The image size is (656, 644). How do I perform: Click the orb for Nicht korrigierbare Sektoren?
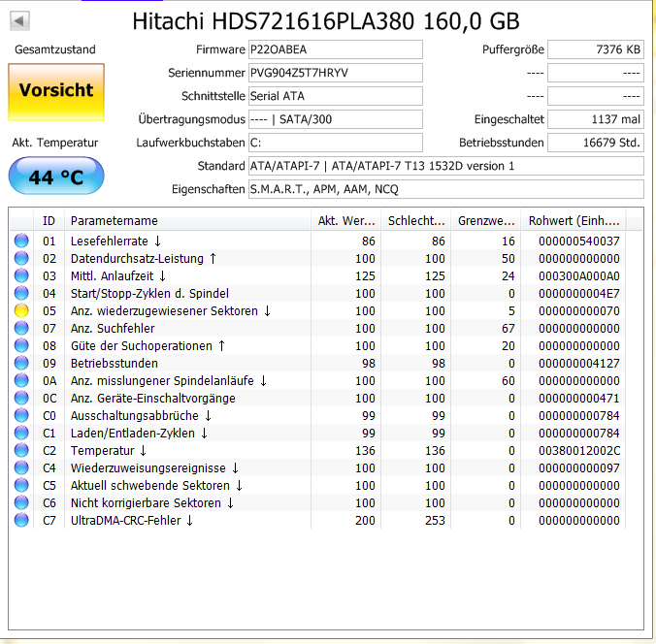coord(21,502)
